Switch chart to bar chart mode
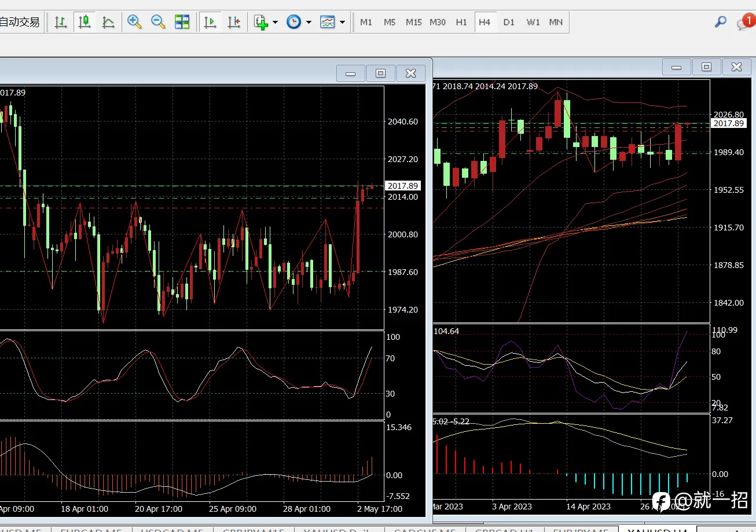756x532 pixels. coord(61,22)
